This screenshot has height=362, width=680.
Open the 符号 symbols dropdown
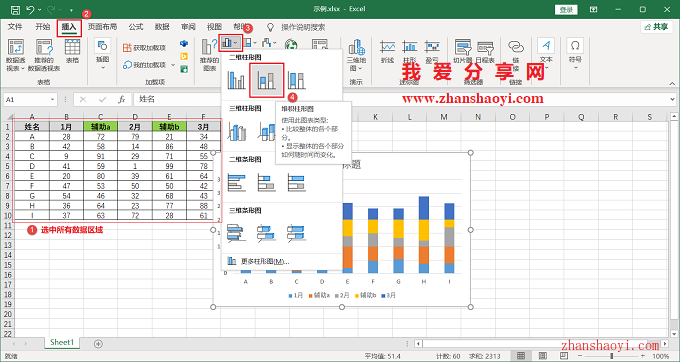(x=575, y=54)
